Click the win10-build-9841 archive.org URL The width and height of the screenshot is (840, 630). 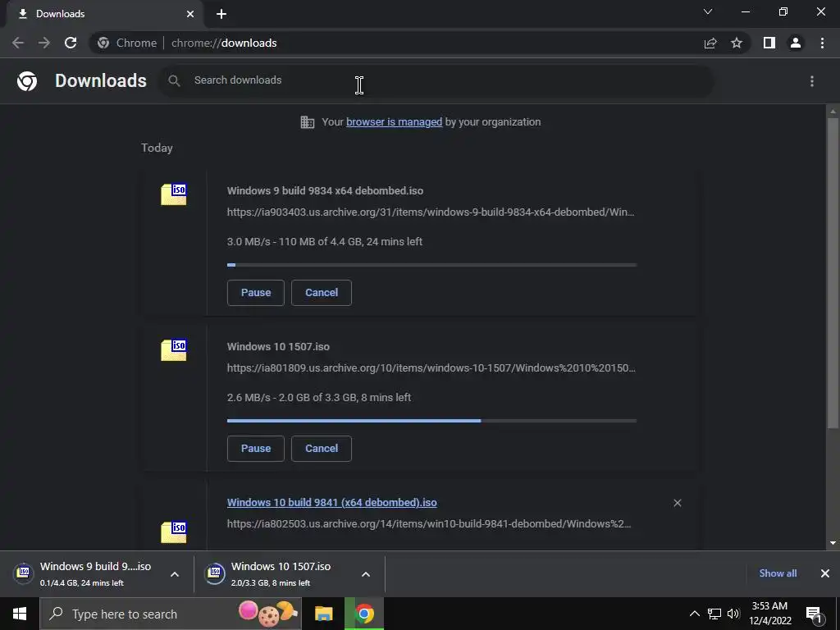(x=429, y=524)
